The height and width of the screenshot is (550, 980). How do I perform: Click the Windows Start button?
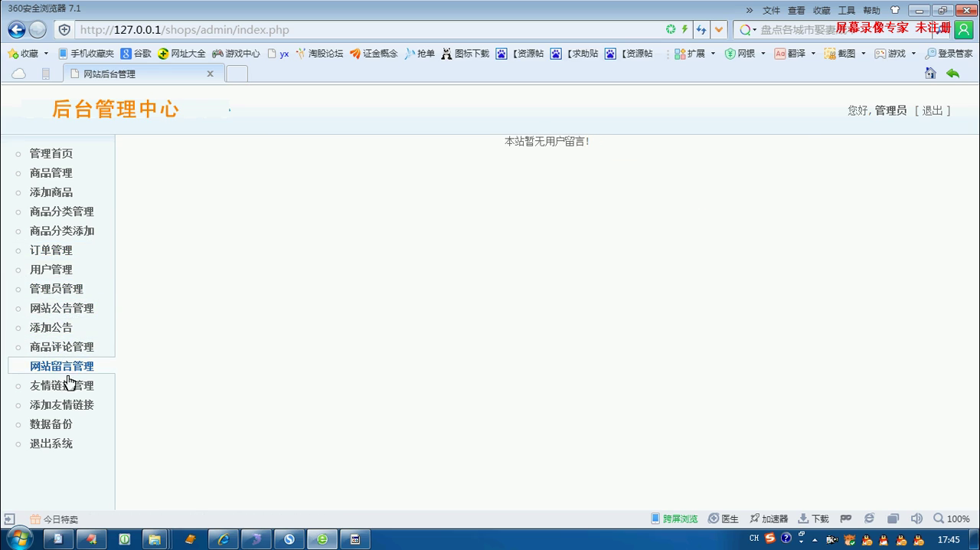[x=19, y=539]
